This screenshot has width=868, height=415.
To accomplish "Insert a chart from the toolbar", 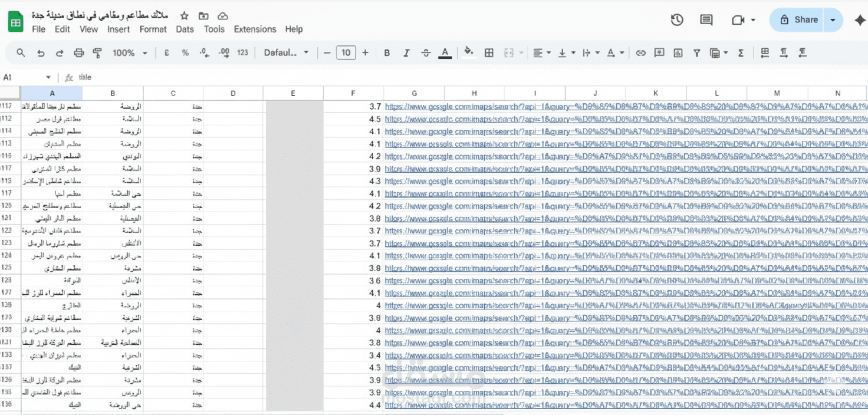I will click(x=678, y=53).
